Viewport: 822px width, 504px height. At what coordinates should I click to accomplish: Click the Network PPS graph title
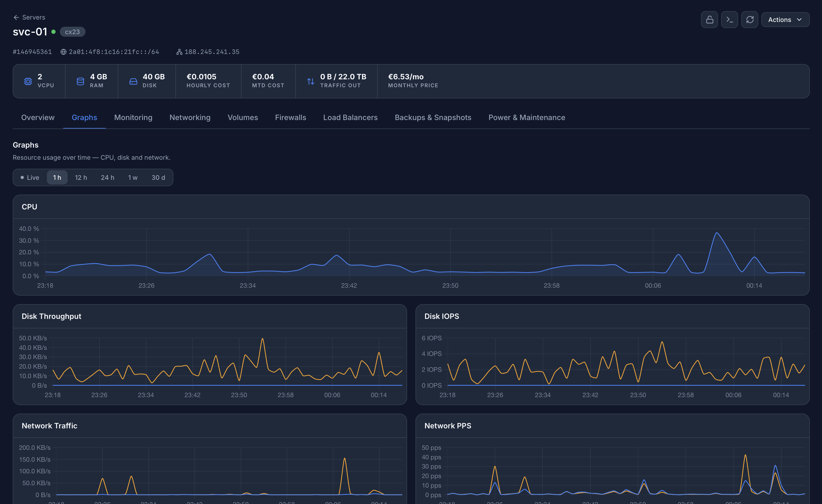click(x=448, y=426)
